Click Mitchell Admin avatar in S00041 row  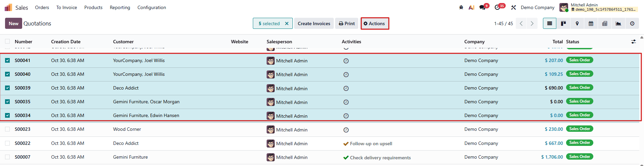pos(271,61)
